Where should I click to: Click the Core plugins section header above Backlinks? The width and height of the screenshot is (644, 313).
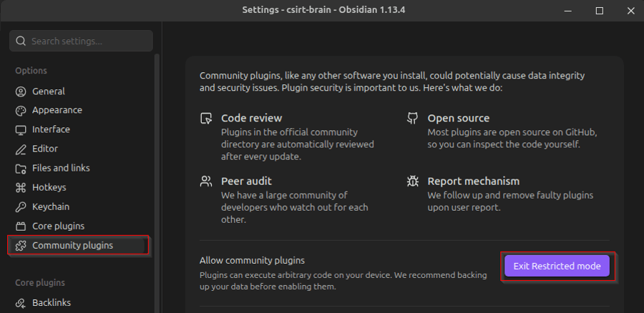[40, 283]
